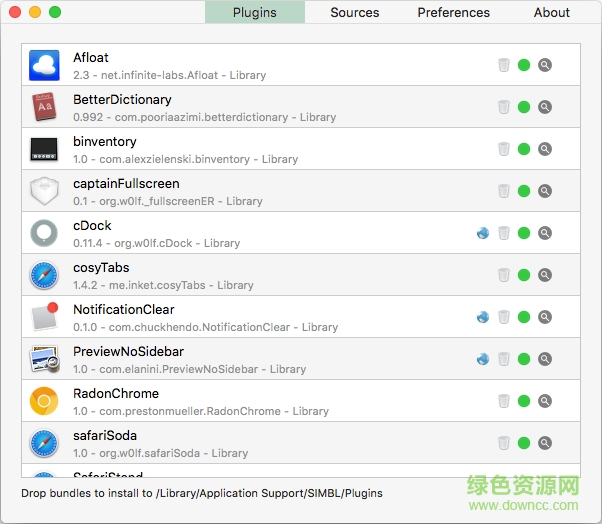Show RadonChrome bundle using magnifier icon
The image size is (602, 524).
point(545,401)
